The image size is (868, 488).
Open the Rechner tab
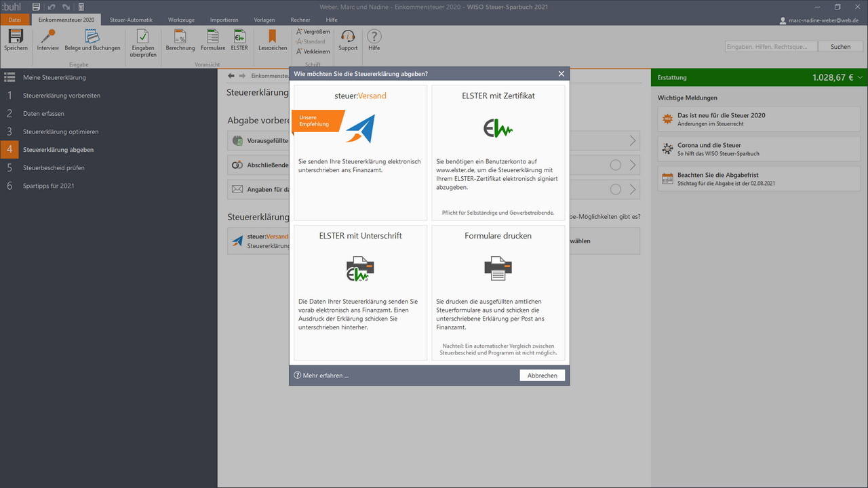point(300,20)
